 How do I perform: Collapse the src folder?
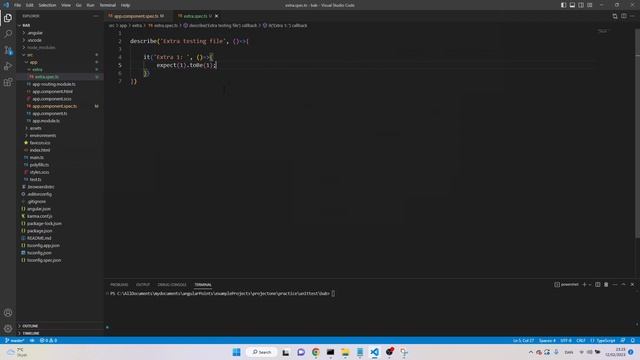[x=30, y=55]
